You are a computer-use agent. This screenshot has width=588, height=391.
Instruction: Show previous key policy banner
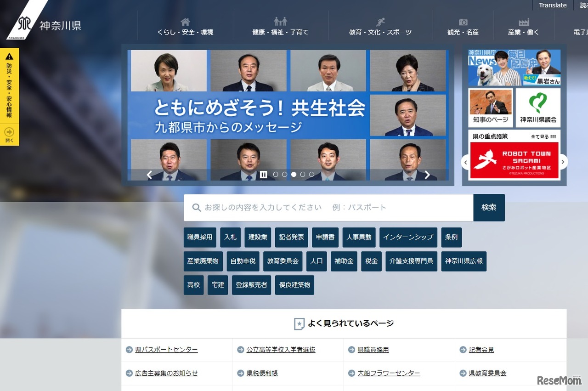pos(465,162)
